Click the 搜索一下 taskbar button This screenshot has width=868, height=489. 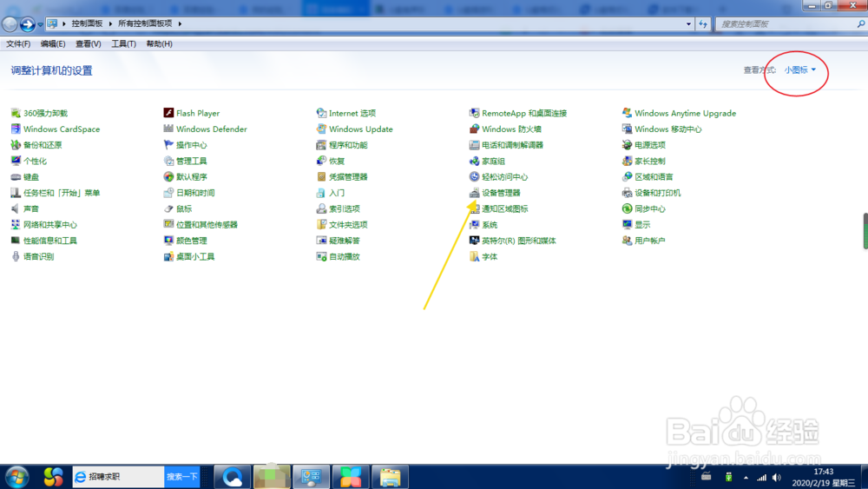pyautogui.click(x=182, y=476)
